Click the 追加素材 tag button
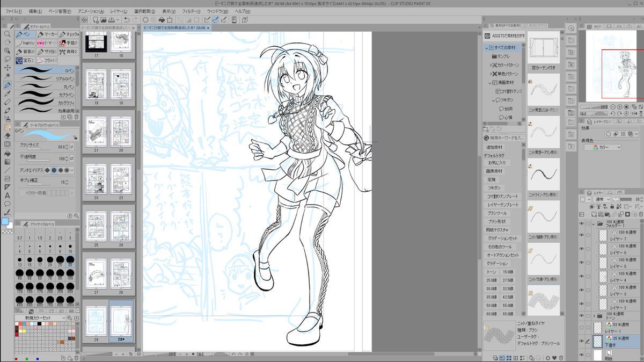Image resolution: width=644 pixels, height=362 pixels. [495, 147]
